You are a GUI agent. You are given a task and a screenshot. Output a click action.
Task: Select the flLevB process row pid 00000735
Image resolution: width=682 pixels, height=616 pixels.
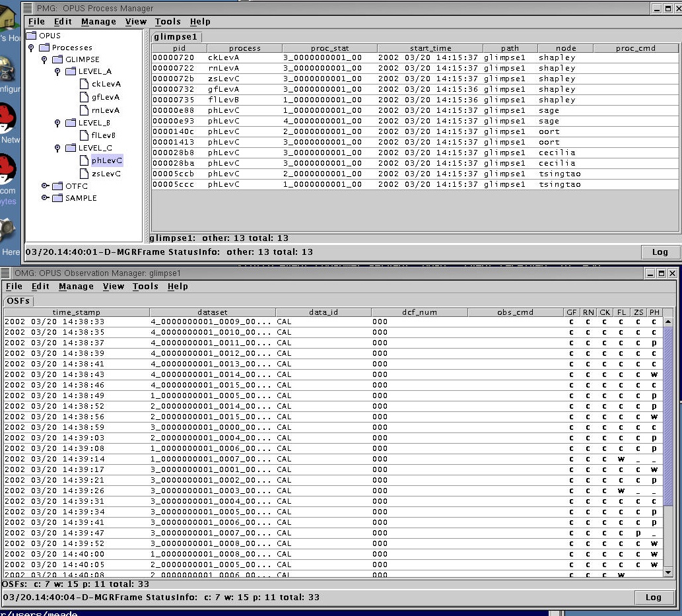[x=415, y=100]
